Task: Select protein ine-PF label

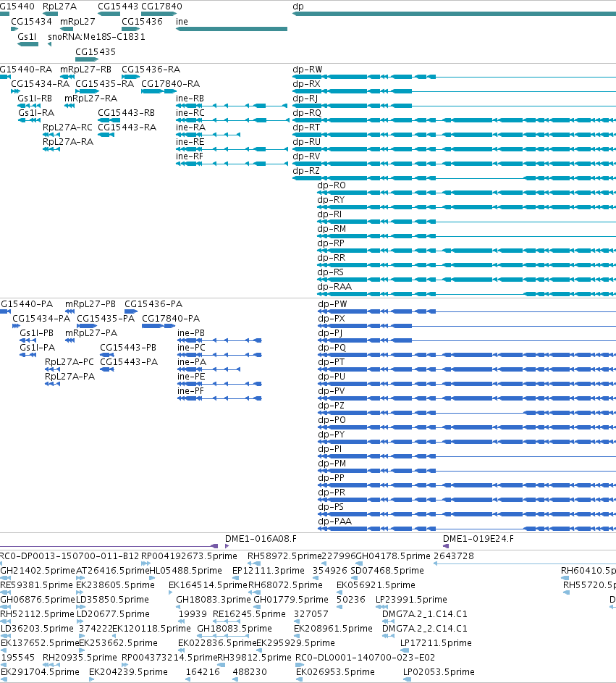Action: [x=190, y=391]
